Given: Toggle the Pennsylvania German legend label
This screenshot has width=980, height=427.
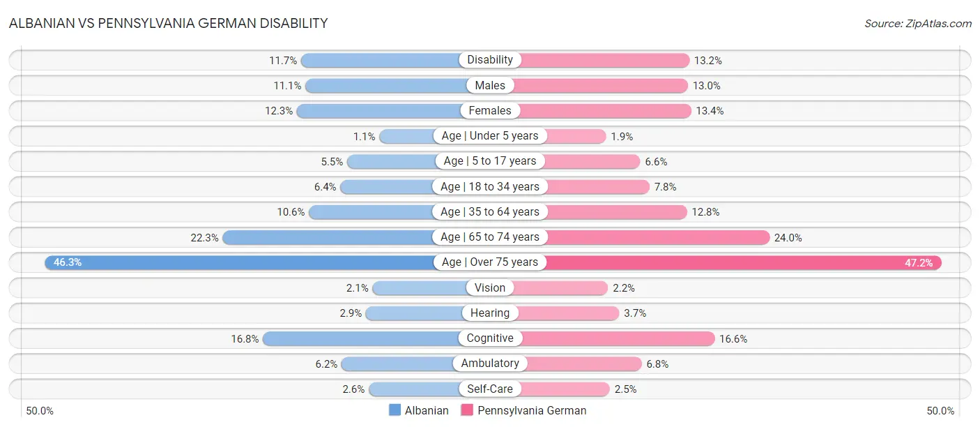Looking at the screenshot, I should (532, 410).
